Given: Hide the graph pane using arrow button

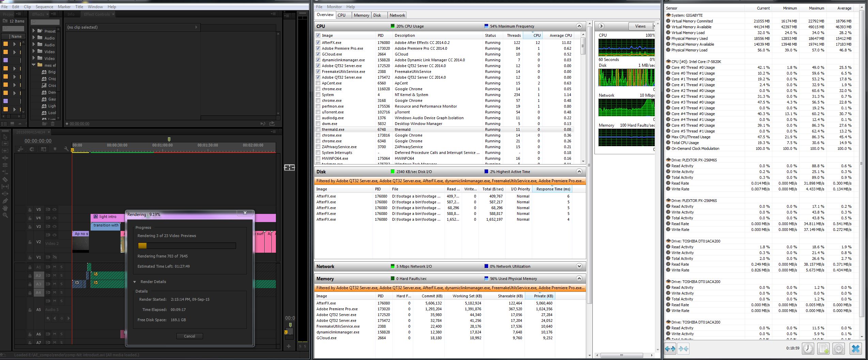Looking at the screenshot, I should pos(601,26).
